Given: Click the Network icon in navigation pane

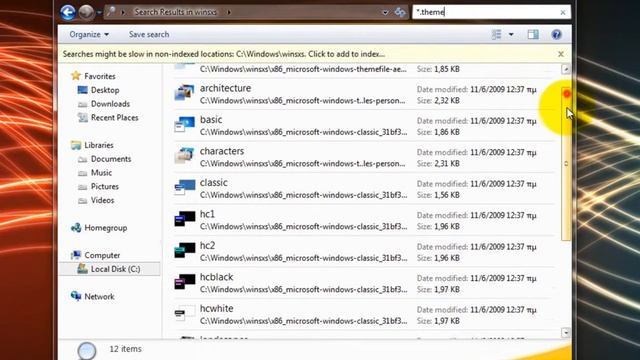Looking at the screenshot, I should click(x=76, y=296).
